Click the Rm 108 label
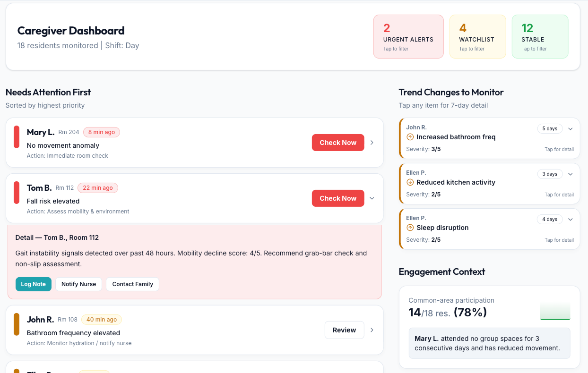The width and height of the screenshot is (588, 373). coord(68,320)
